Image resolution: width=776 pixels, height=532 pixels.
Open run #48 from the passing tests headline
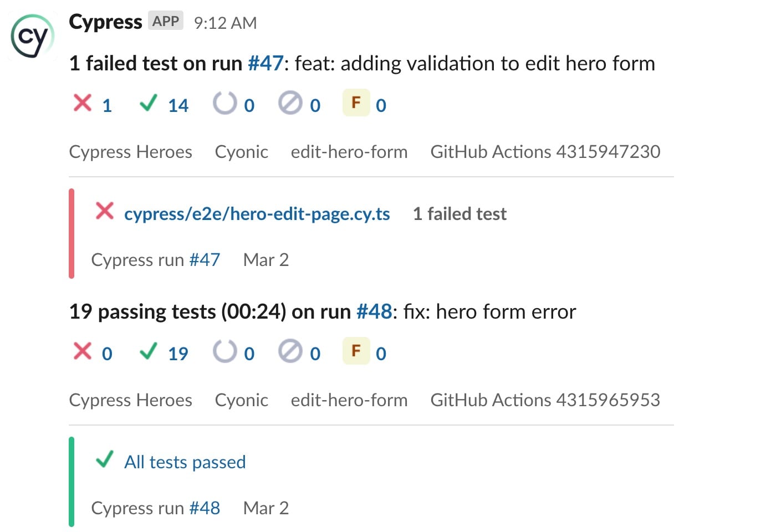point(375,311)
